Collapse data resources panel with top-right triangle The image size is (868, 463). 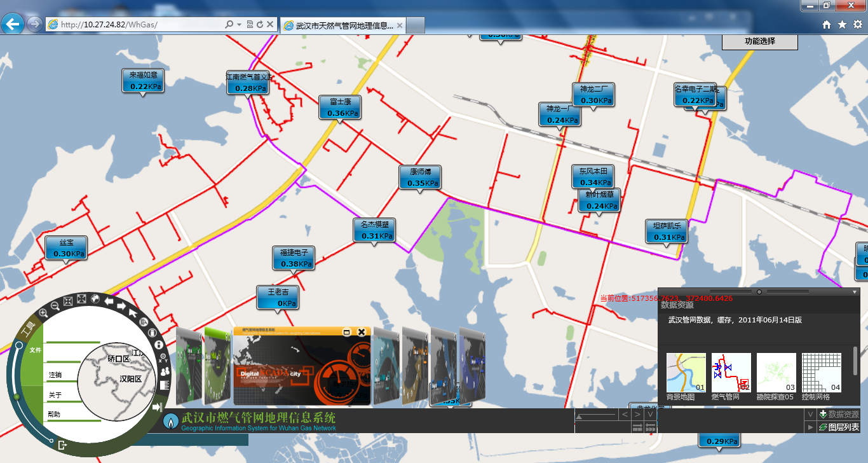coord(855,292)
